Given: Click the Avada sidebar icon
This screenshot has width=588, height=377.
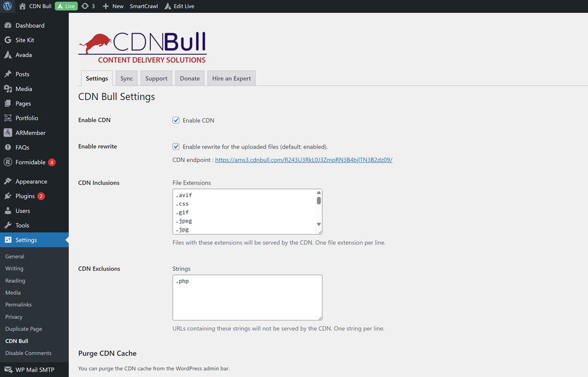Looking at the screenshot, I should tap(8, 55).
